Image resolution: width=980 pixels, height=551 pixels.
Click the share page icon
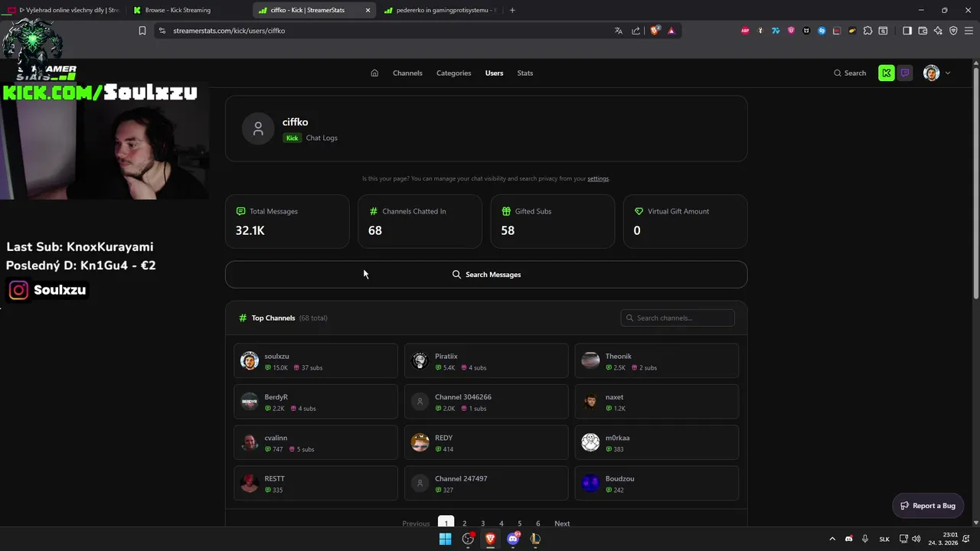(x=635, y=31)
